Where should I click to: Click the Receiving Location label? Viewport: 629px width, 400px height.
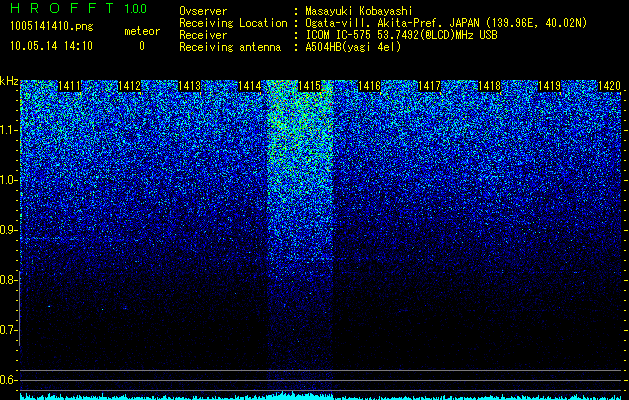233,23
